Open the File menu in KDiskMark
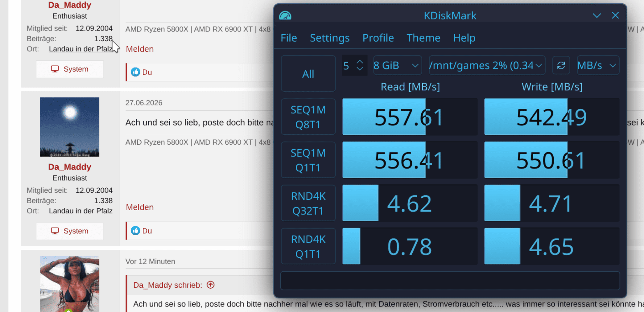 (289, 38)
